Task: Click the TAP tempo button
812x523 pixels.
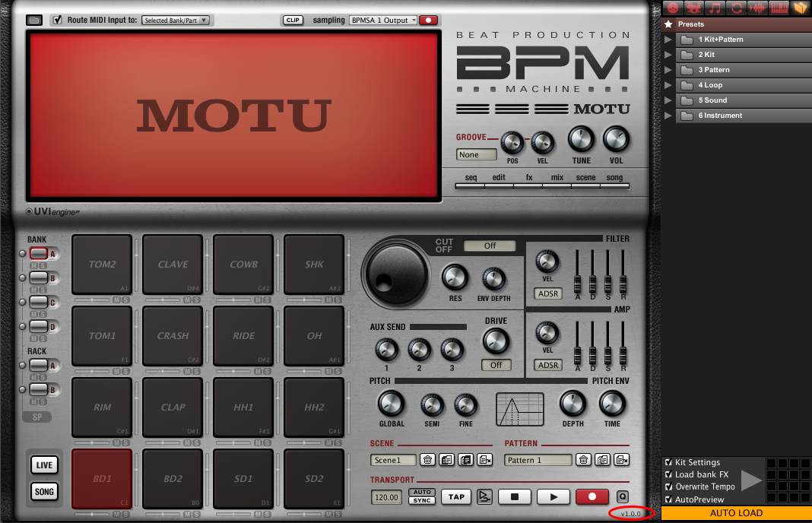Action: [x=456, y=497]
